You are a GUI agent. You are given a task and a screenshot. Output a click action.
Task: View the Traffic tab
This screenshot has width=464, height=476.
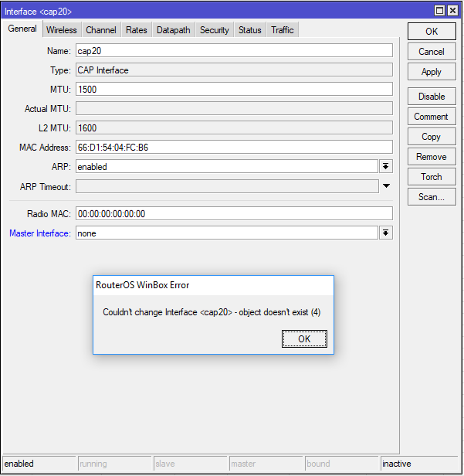[283, 30]
